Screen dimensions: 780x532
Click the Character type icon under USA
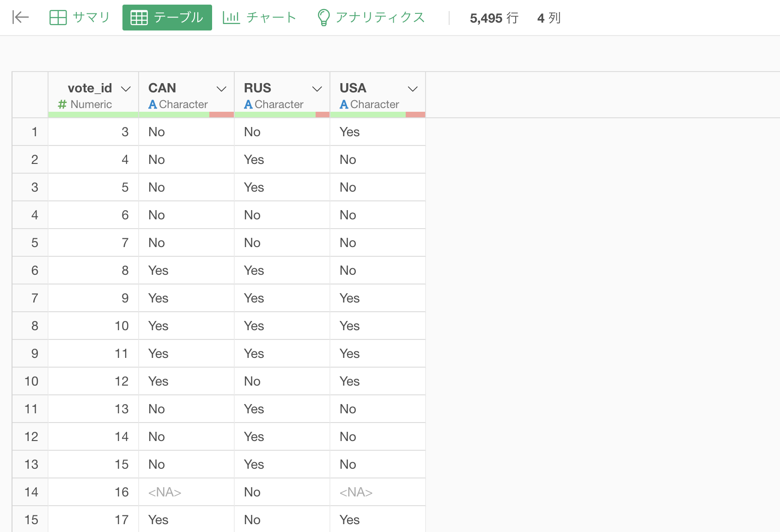tap(344, 104)
